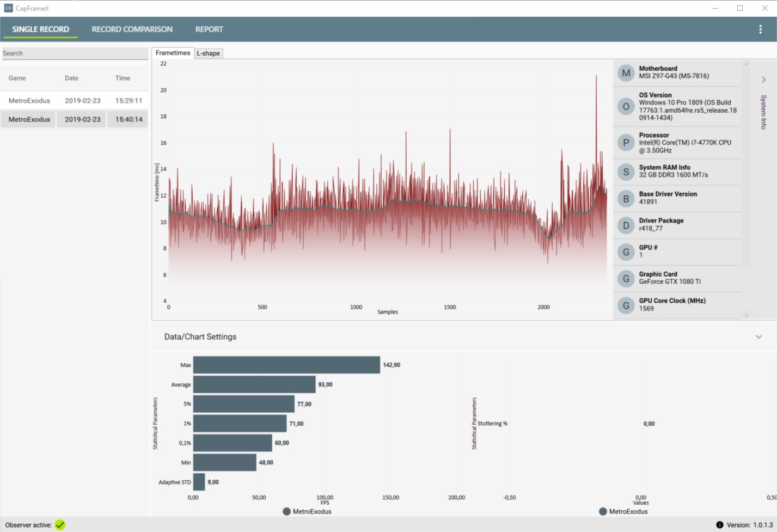Click the 'MSI Z97-G43 (MS-7816)' motherboard text

point(674,76)
